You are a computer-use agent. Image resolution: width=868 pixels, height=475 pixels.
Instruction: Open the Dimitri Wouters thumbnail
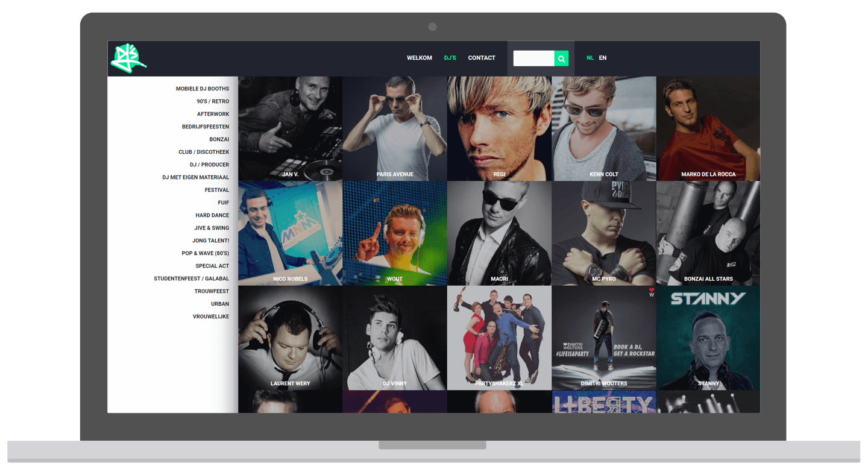(x=604, y=338)
